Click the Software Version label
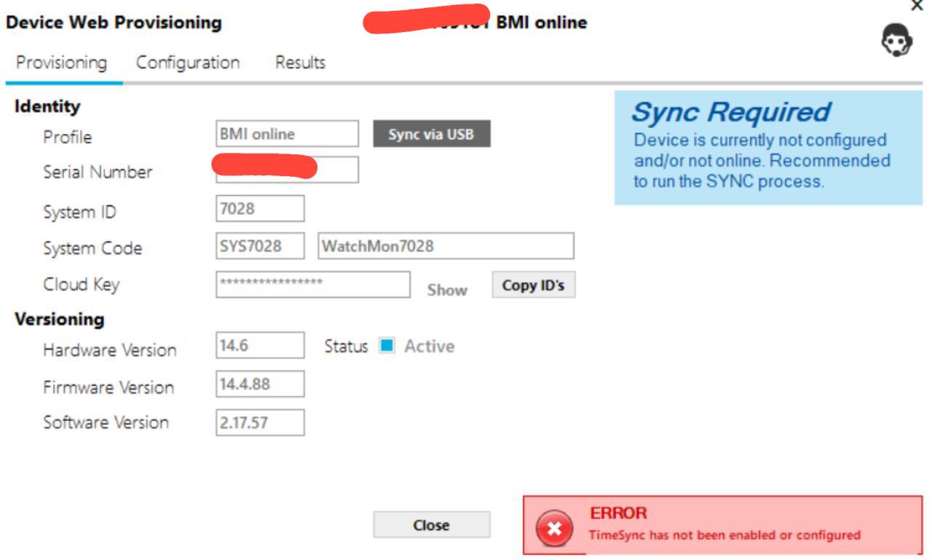932x560 pixels. click(x=106, y=422)
